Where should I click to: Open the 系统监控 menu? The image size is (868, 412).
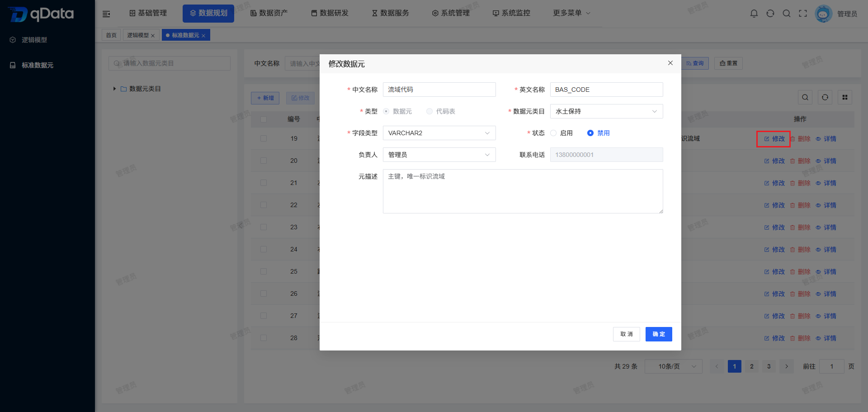511,13
